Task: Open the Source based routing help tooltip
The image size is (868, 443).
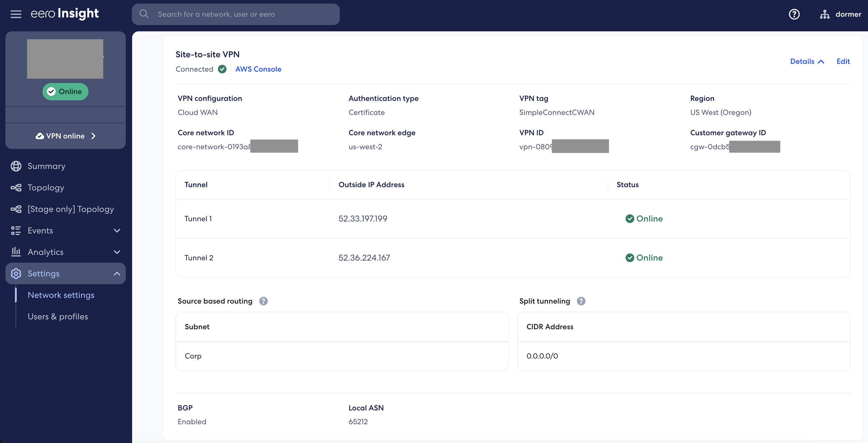Action: coord(263,301)
